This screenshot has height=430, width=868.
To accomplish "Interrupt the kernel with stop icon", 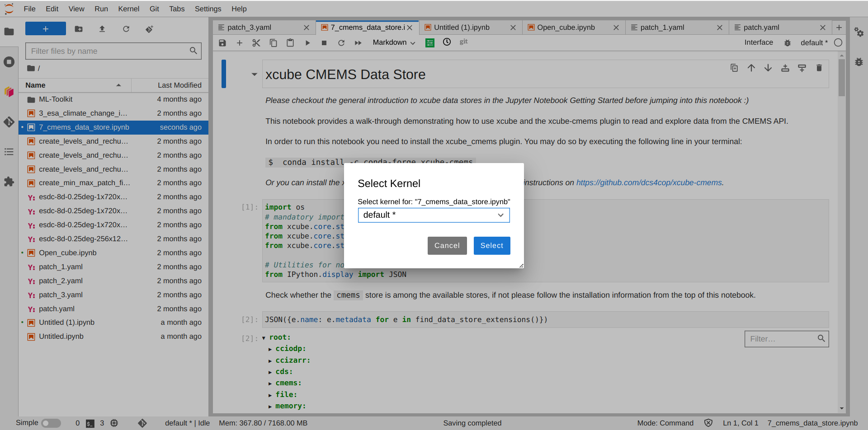I will click(x=324, y=43).
